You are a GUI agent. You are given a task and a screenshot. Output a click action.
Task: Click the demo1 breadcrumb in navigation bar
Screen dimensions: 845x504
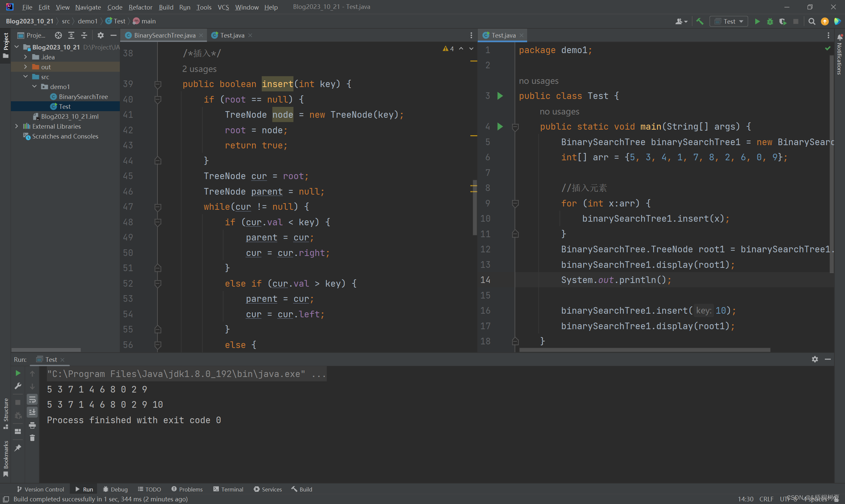(88, 21)
